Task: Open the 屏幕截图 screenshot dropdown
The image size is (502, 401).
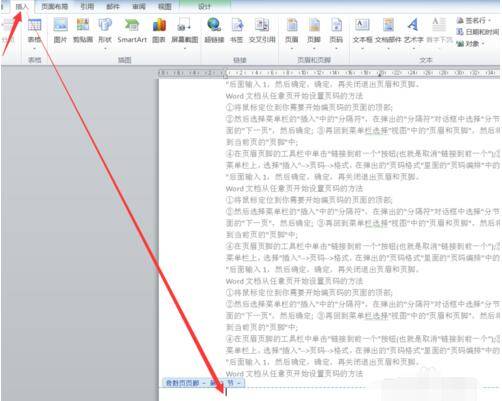Action: (x=185, y=49)
